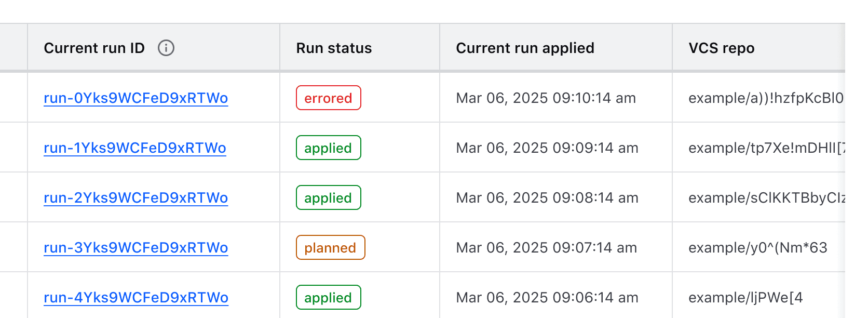Click VCS repo example/y0^(Nm*63 cell
The width and height of the screenshot is (868, 318).
757,248
